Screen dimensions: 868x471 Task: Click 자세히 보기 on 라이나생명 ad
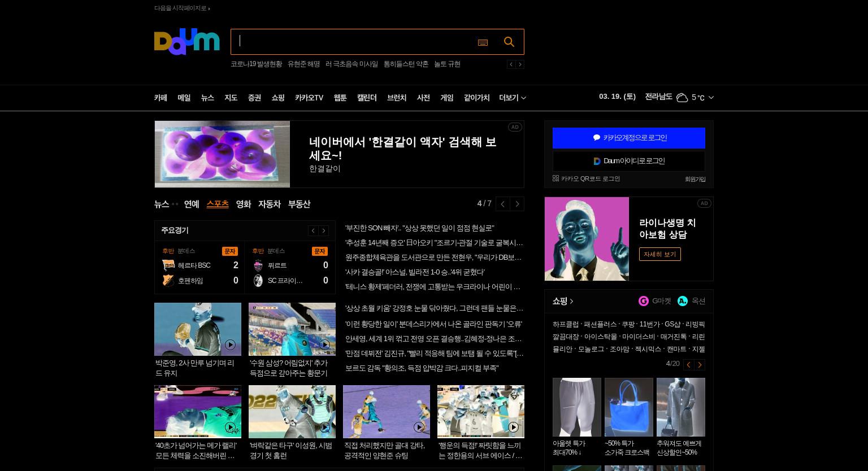(x=660, y=254)
